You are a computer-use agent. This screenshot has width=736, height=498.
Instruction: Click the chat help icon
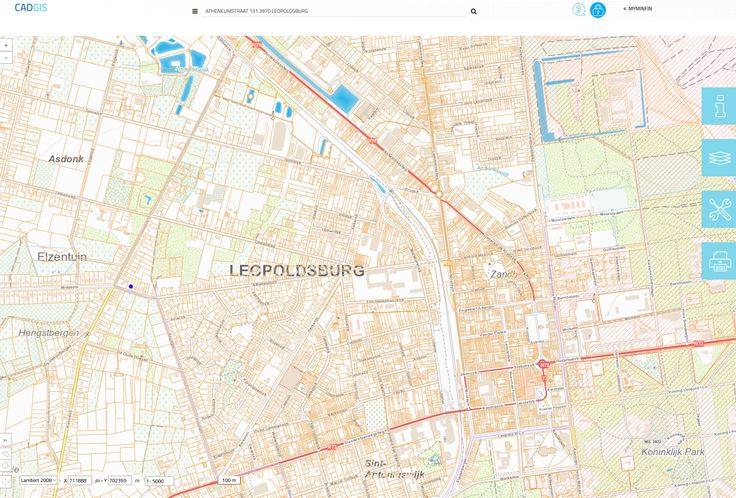(578, 10)
